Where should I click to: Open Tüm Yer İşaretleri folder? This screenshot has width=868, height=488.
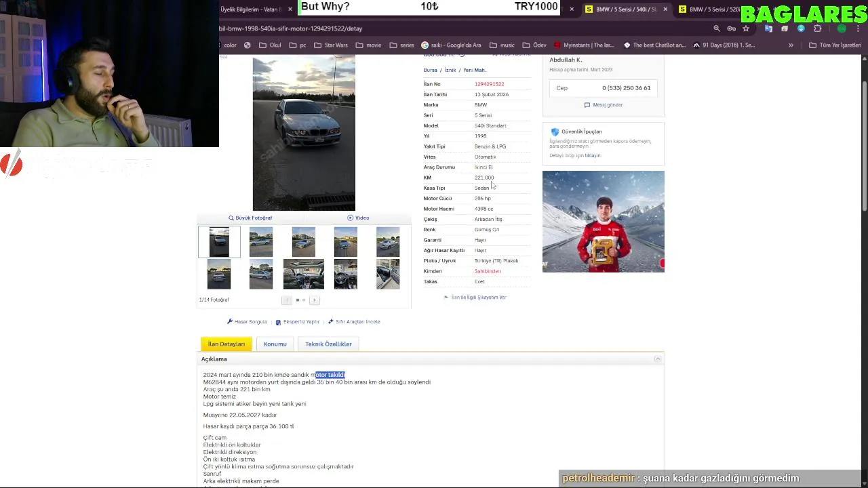[835, 45]
